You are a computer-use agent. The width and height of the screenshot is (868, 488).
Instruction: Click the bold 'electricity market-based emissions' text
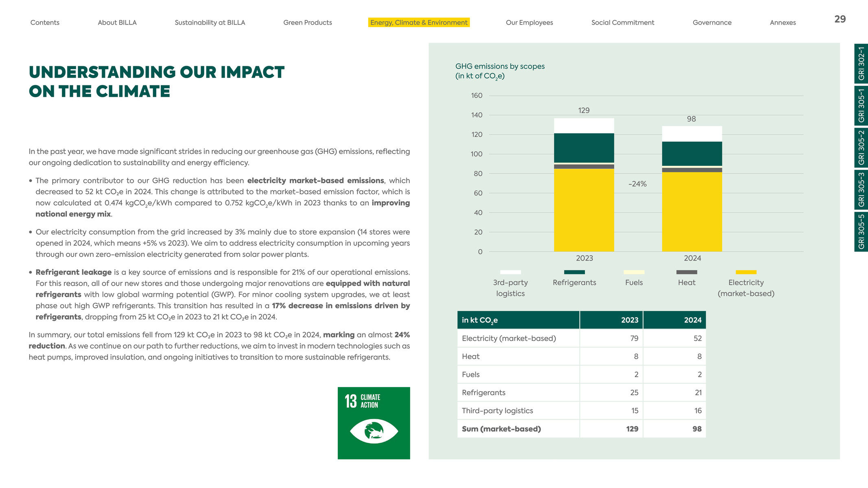[x=315, y=181]
